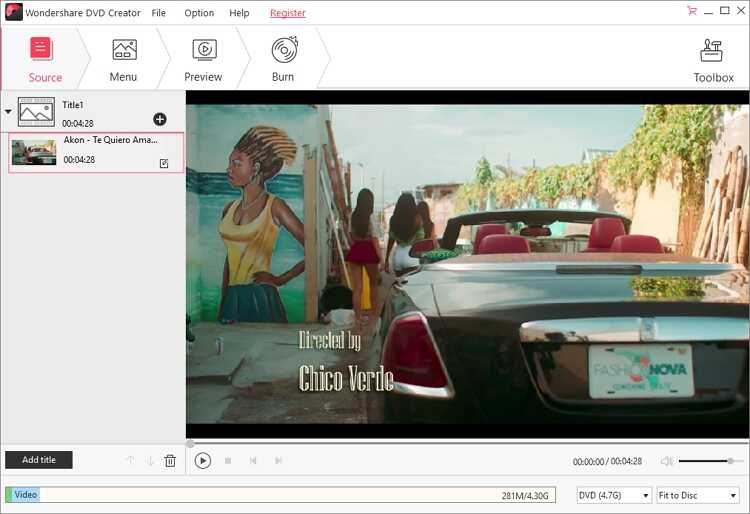Image resolution: width=750 pixels, height=514 pixels.
Task: Play the video preview
Action: pyautogui.click(x=203, y=460)
